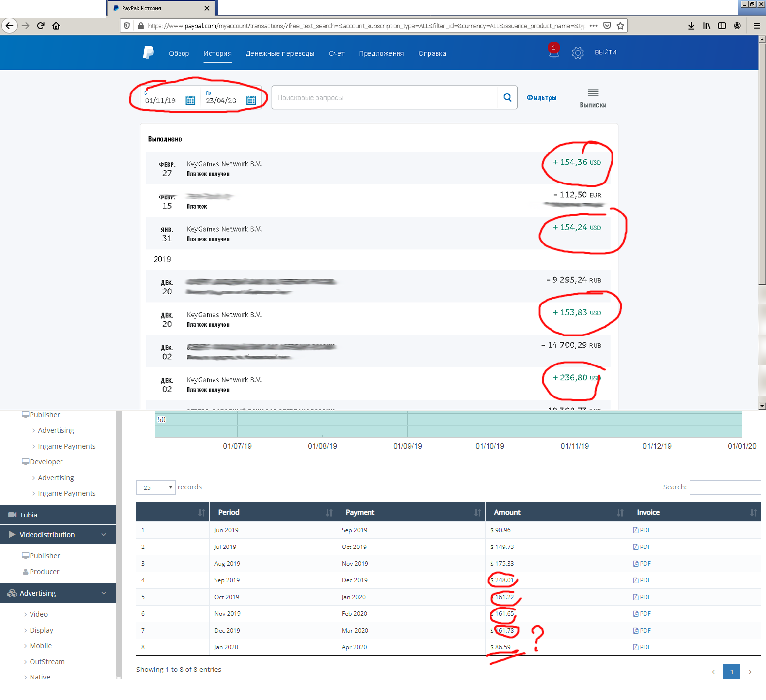Open PDF invoice for Sep 2019
Viewport: 766px width, 700px height.
click(x=642, y=580)
